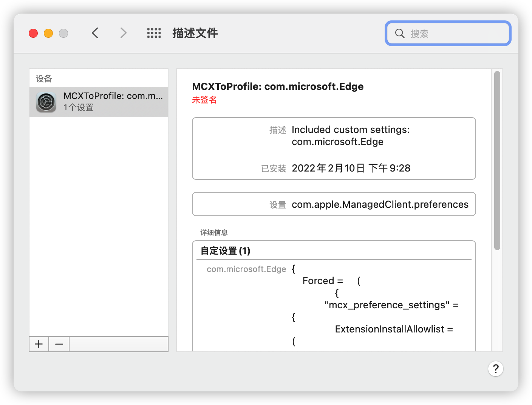Click the 自定设置 (1) header
This screenshot has width=532, height=405.
(225, 251)
